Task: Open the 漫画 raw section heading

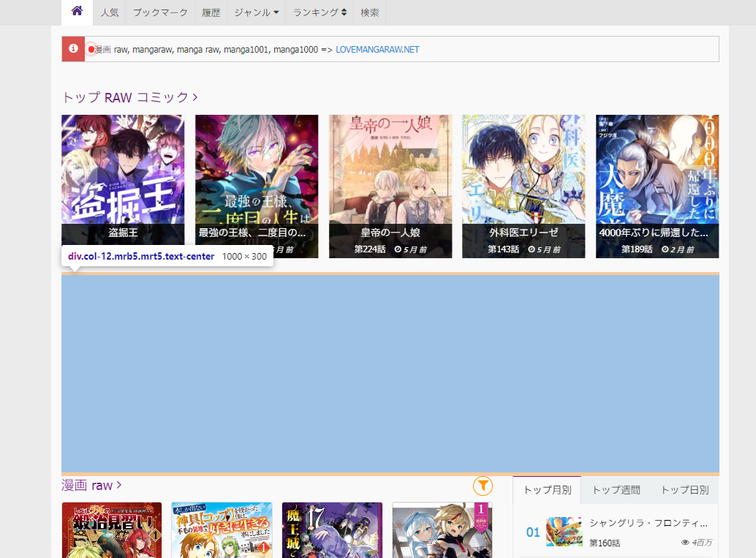Action: [x=91, y=486]
